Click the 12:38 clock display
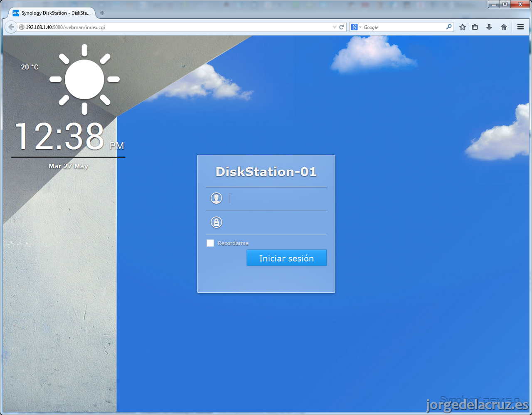The width and height of the screenshot is (532, 415). tap(59, 136)
